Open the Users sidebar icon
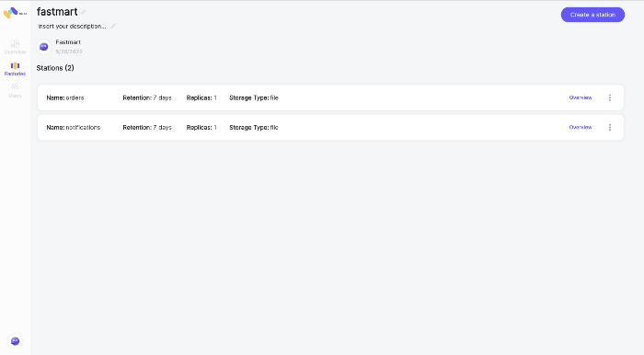 (16, 86)
